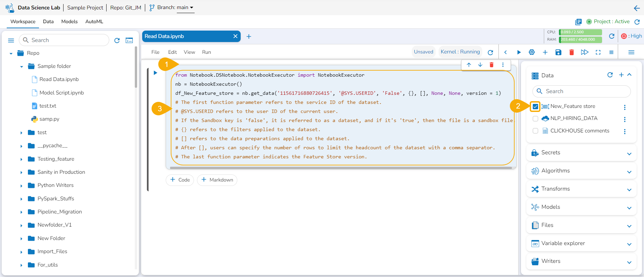The image size is (644, 277).
Task: Move cell down with the arrow icon
Action: click(x=480, y=65)
